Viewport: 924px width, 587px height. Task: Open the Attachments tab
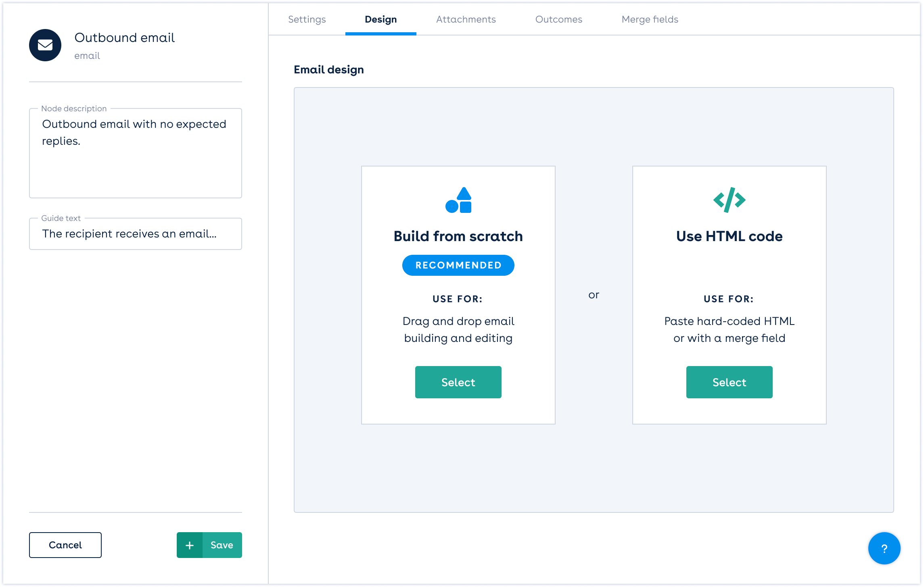coord(466,19)
